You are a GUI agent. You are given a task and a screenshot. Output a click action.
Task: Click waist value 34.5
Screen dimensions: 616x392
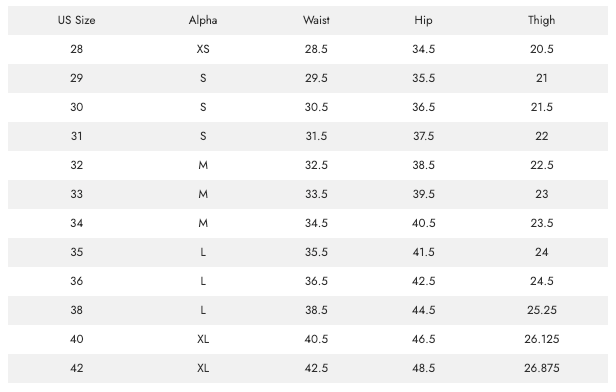click(x=316, y=223)
